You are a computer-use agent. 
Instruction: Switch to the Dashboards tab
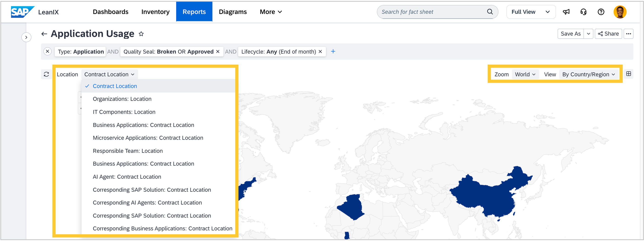click(x=111, y=12)
